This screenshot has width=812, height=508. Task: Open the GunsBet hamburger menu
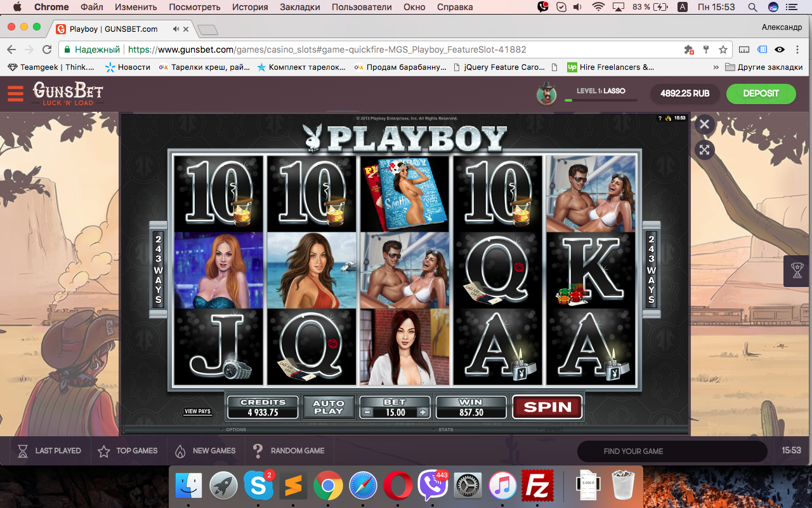(15, 93)
